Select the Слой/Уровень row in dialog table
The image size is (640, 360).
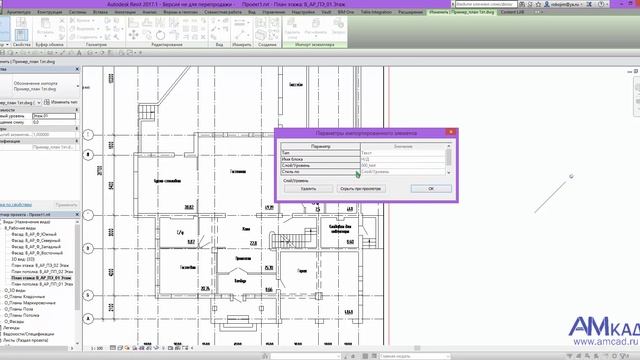pos(363,165)
